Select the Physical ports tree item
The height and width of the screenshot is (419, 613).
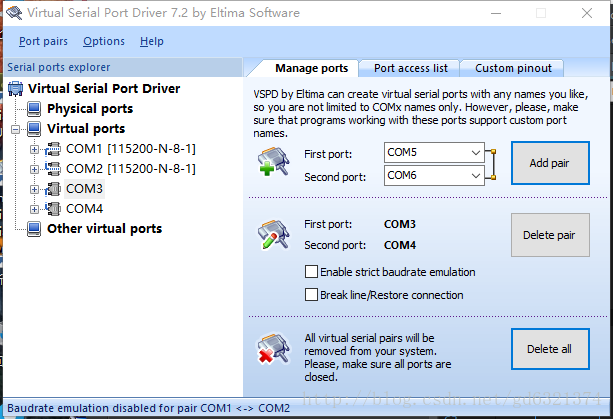90,109
